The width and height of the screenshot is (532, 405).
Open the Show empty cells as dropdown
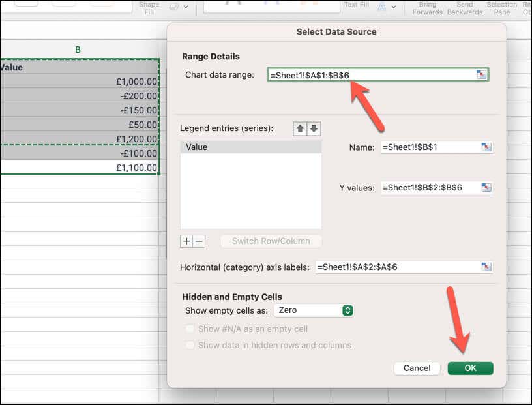point(313,310)
